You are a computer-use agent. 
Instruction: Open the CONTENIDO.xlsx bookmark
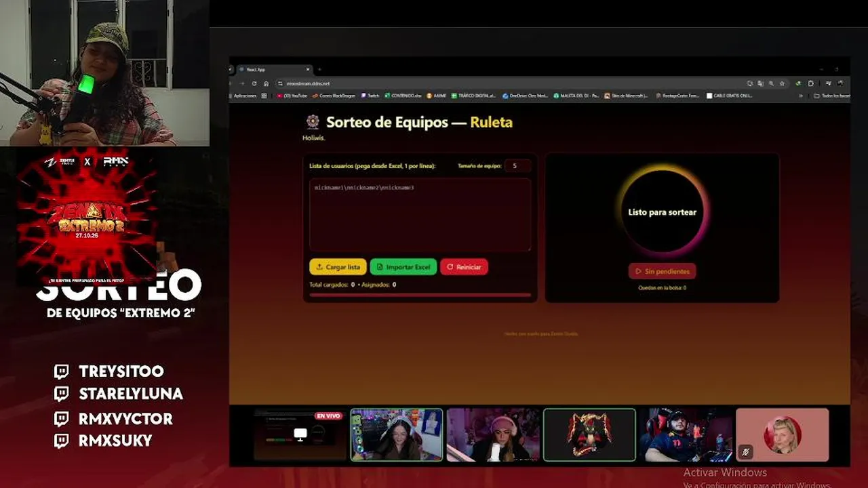403,96
